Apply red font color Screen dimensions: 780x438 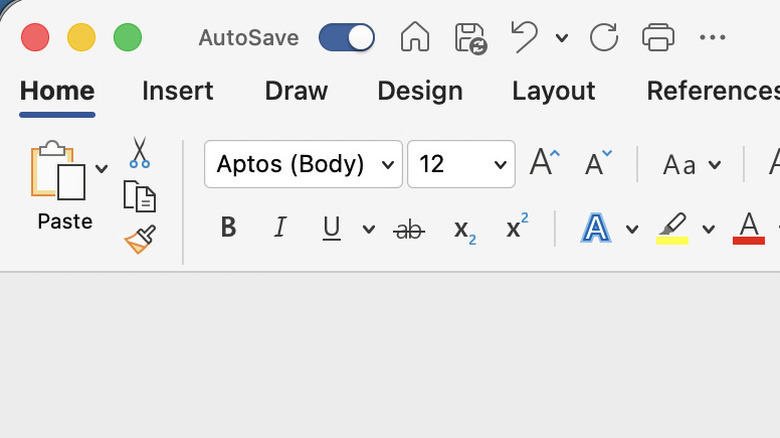749,228
